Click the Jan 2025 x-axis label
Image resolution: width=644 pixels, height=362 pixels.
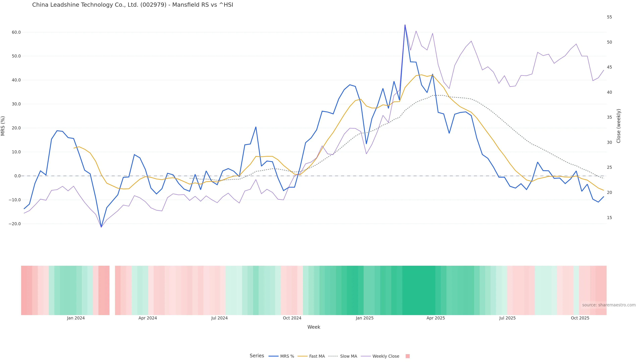(364, 318)
